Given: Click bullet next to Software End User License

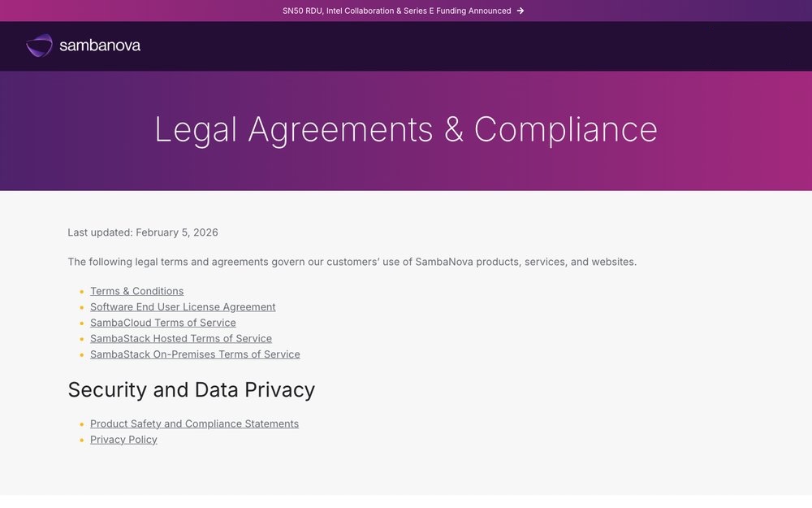Looking at the screenshot, I should (82, 307).
